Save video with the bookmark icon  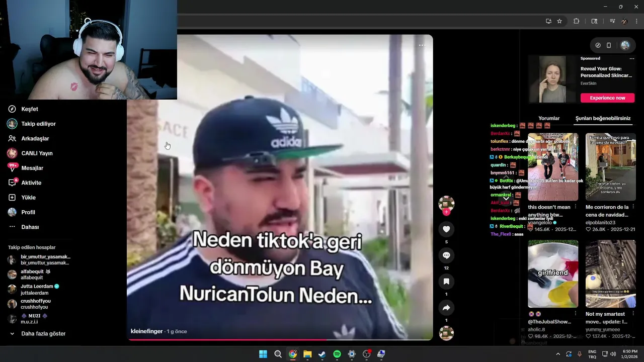446,282
